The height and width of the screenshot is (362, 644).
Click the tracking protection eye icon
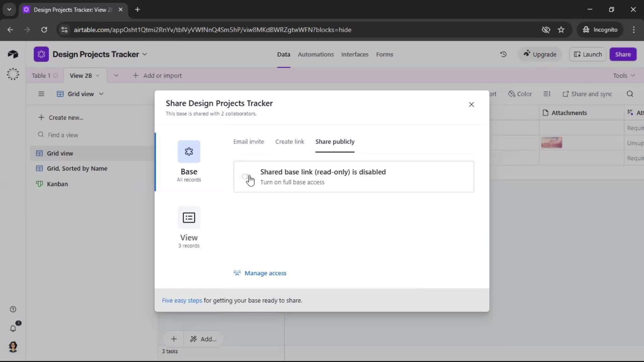pyautogui.click(x=546, y=30)
